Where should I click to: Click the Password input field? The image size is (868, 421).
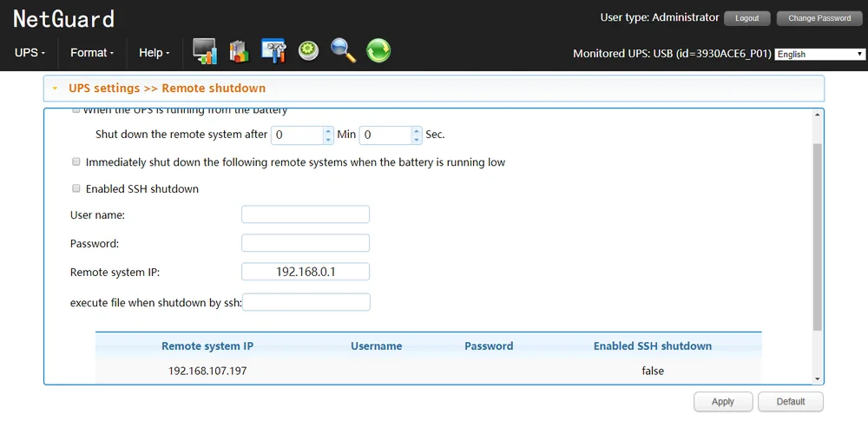point(306,243)
